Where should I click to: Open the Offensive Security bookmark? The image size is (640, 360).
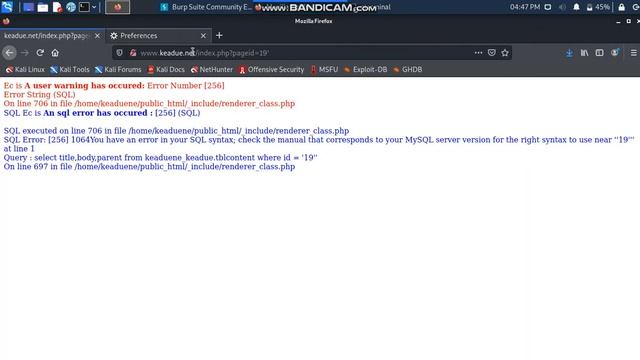[x=271, y=69]
